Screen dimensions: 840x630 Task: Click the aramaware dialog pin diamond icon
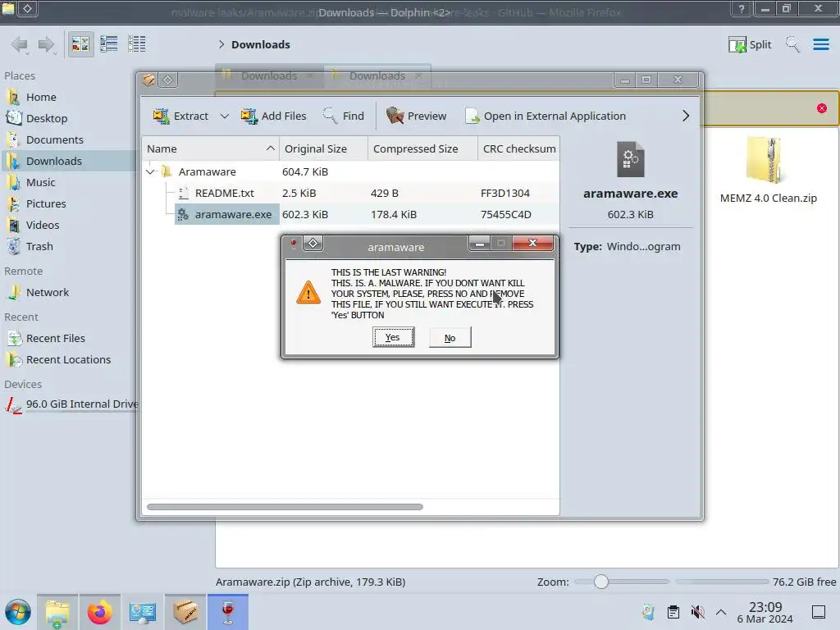click(x=313, y=244)
